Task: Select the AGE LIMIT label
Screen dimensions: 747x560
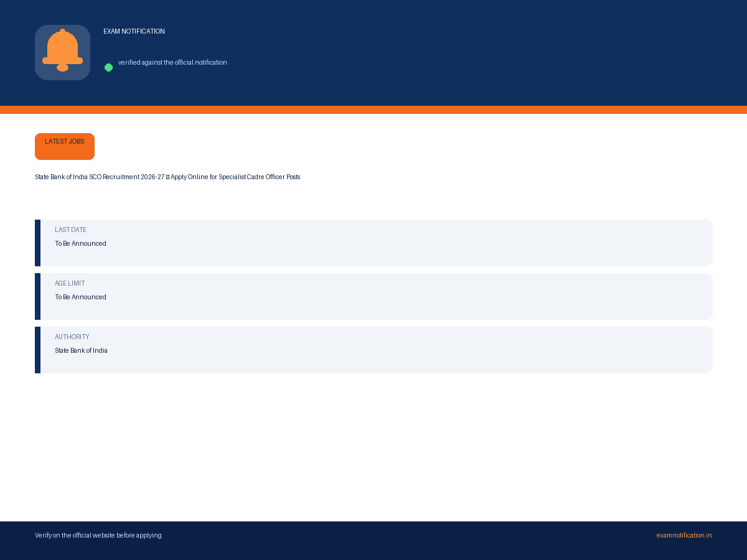Action: tap(70, 284)
